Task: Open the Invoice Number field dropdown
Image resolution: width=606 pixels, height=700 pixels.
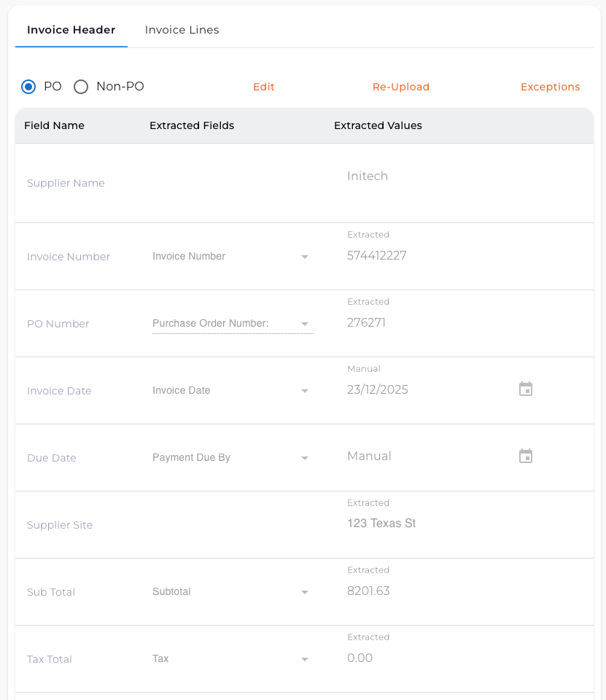Action: [x=305, y=256]
